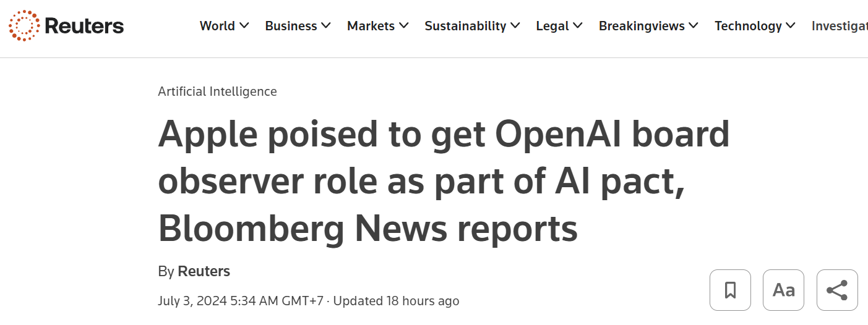868x325 pixels.
Task: Select the Breakingviews text in navigation
Action: tap(642, 26)
